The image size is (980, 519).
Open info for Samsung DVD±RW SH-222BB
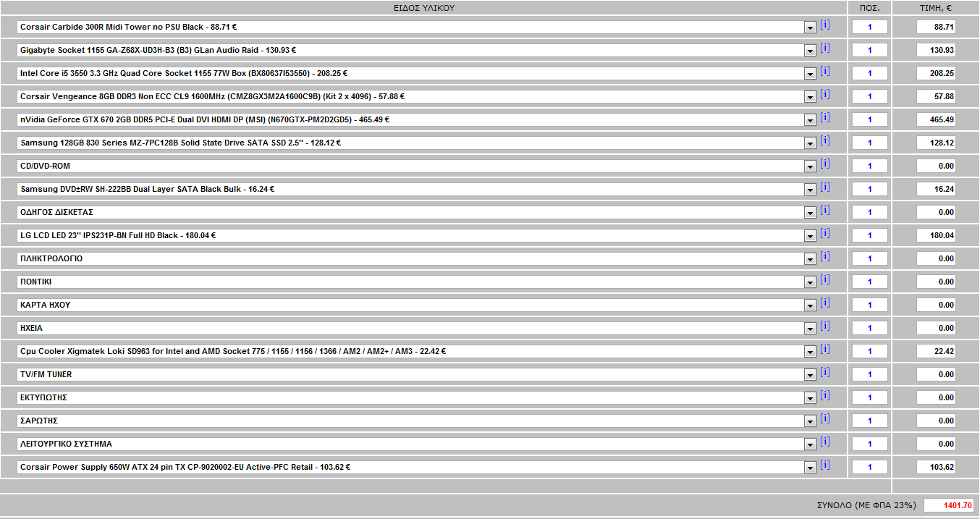pyautogui.click(x=825, y=187)
